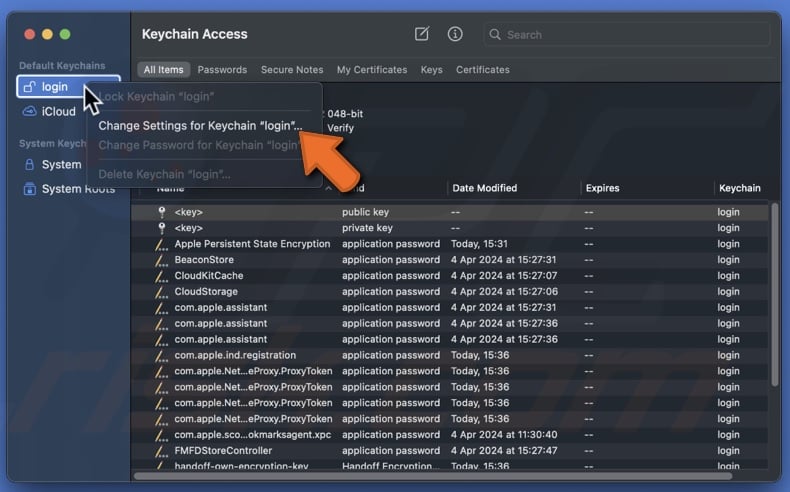Select the Keys tab

click(x=431, y=69)
